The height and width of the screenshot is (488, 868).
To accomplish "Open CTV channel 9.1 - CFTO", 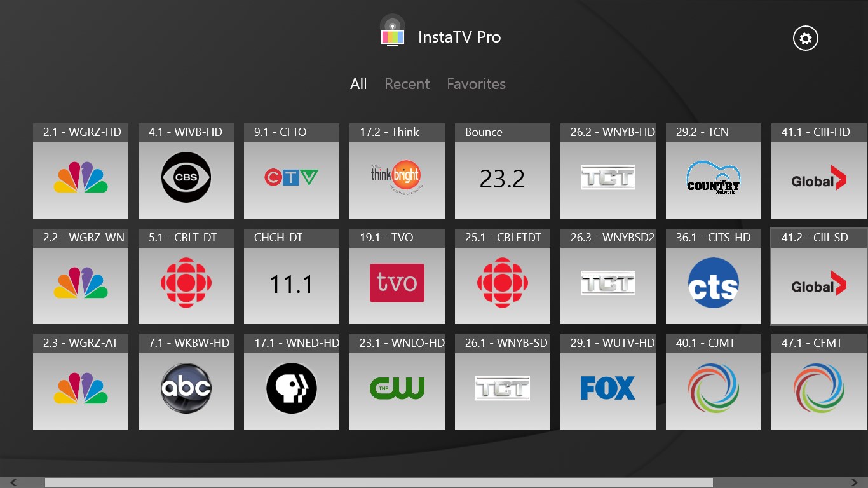I will click(x=292, y=171).
